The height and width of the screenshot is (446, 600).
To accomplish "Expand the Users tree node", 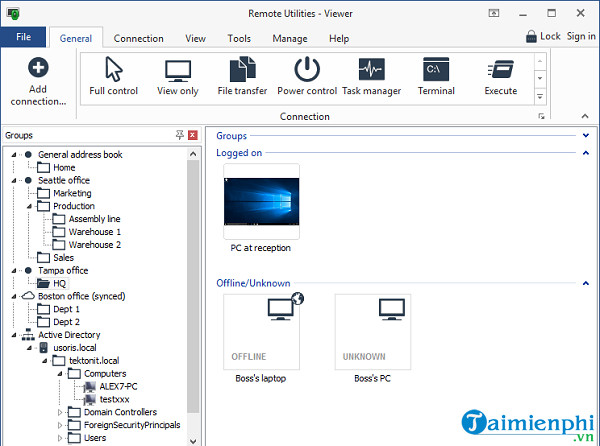I will click(60, 438).
